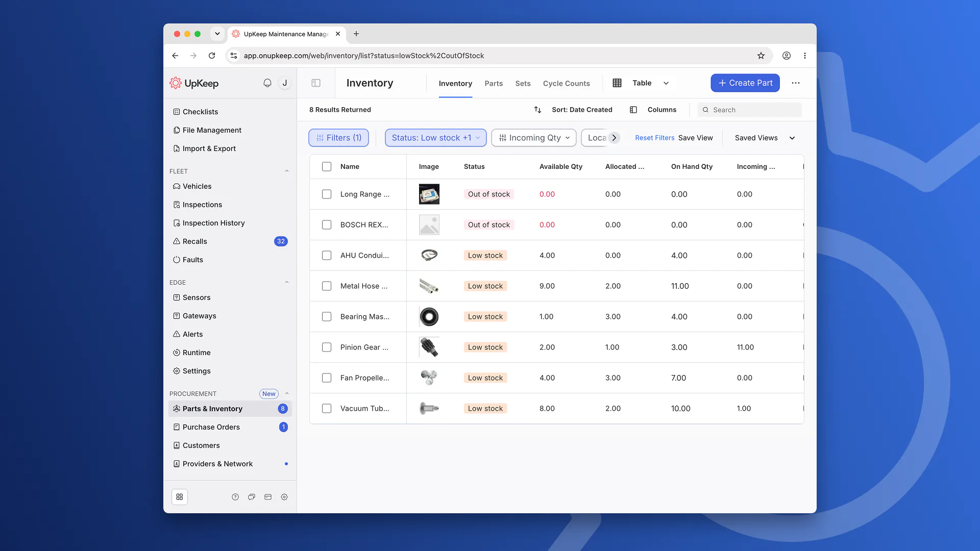Switch to the Sets tab
The height and width of the screenshot is (551, 980).
point(523,84)
